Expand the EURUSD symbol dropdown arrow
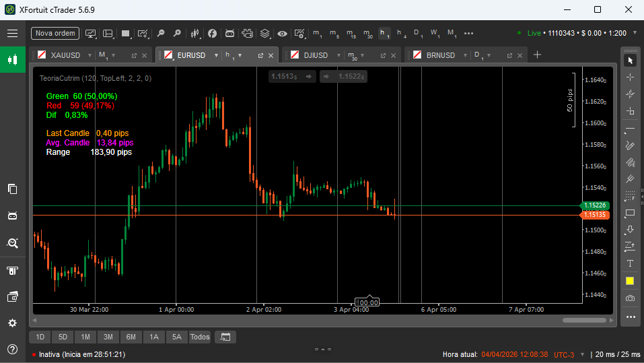 [216, 55]
